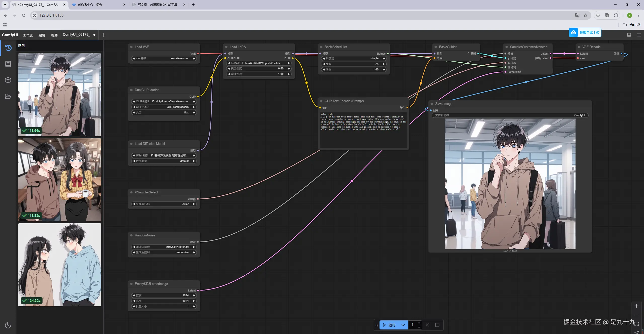Open the queue history sidebar icon
The height and width of the screenshot is (334, 644).
(8, 48)
